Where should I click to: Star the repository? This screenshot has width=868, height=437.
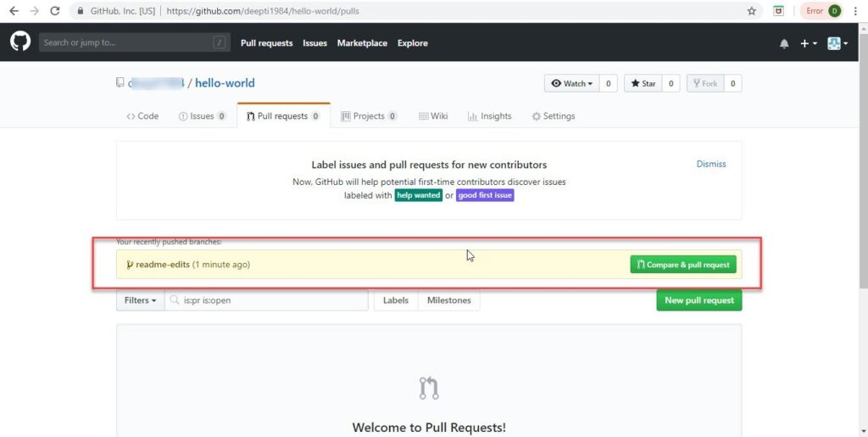coord(643,84)
